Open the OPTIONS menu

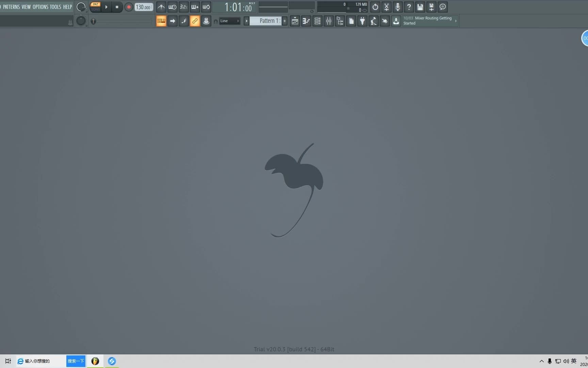[x=40, y=7]
